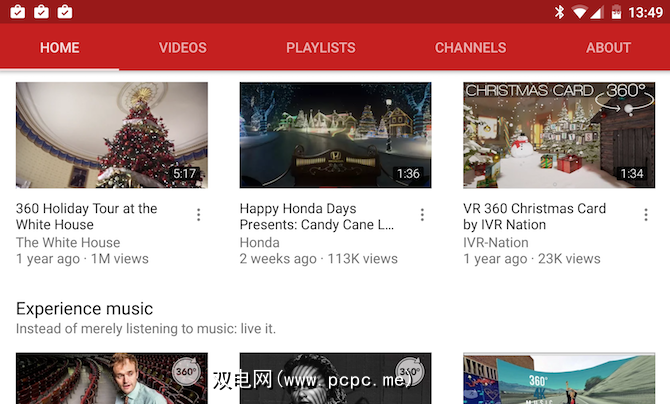Open the PLAYLISTS tab
Screen dimensions: 670x404
pos(320,47)
